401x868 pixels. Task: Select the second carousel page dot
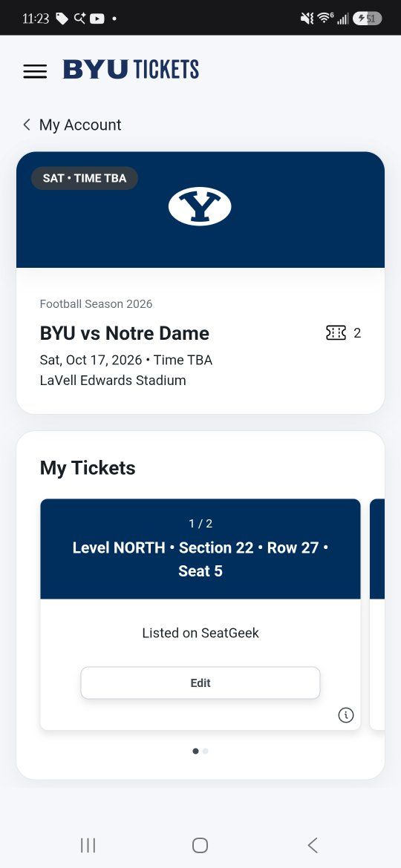[x=206, y=752]
